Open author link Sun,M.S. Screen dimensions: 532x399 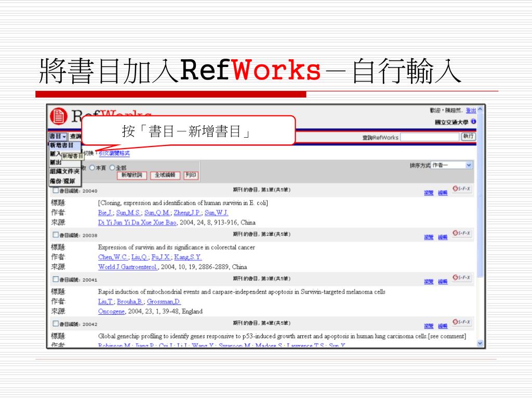click(x=129, y=212)
